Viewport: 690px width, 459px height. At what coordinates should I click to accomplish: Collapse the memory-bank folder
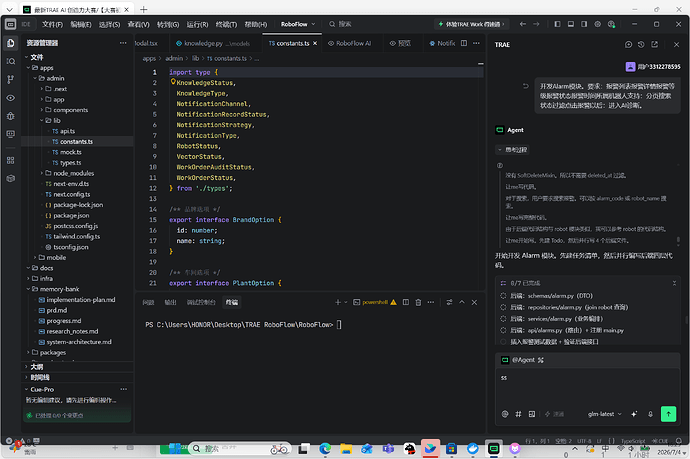(59, 289)
